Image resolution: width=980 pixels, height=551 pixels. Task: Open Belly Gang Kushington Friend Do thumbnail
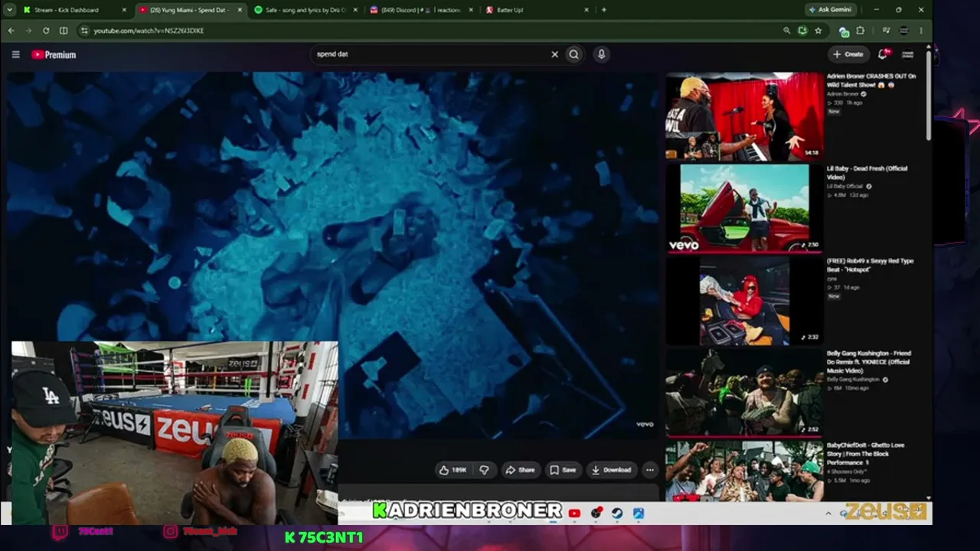(744, 393)
